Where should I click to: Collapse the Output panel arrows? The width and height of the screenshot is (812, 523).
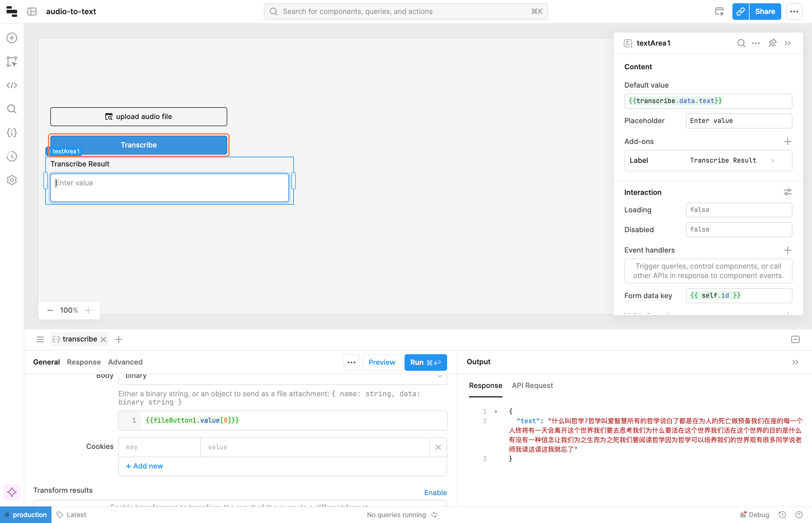pyautogui.click(x=795, y=362)
